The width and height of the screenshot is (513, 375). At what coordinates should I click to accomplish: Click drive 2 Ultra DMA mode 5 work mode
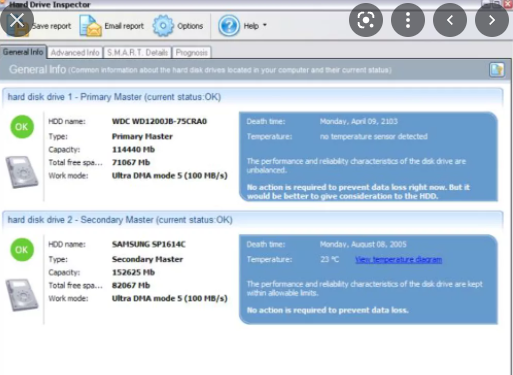coord(170,298)
